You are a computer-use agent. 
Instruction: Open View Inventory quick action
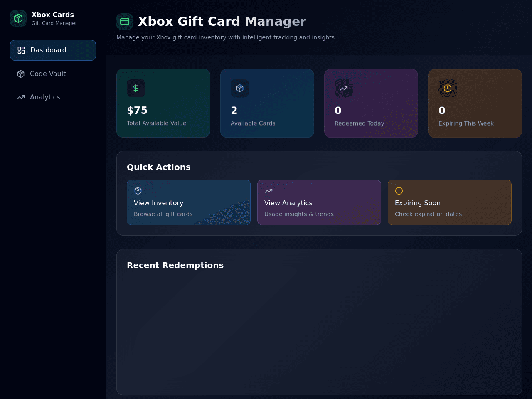pyautogui.click(x=189, y=202)
